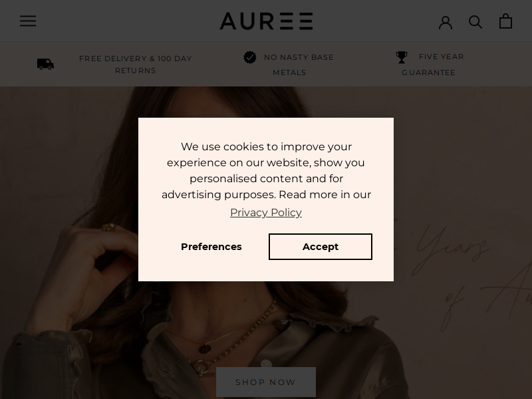Accept cookies in the banner
Image resolution: width=532 pixels, height=399 pixels.
coord(321,247)
